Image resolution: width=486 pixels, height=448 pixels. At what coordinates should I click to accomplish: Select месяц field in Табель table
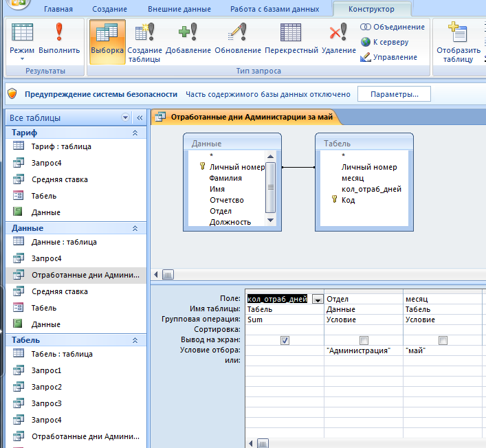(x=353, y=178)
